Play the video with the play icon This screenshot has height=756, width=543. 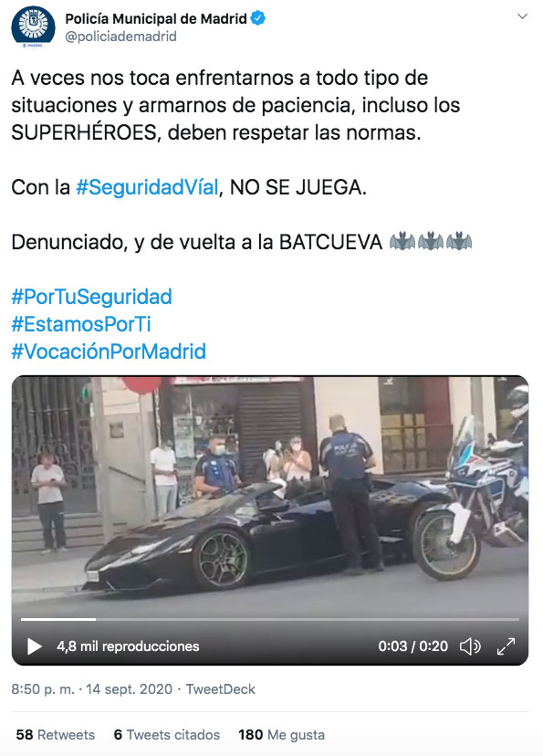34,646
